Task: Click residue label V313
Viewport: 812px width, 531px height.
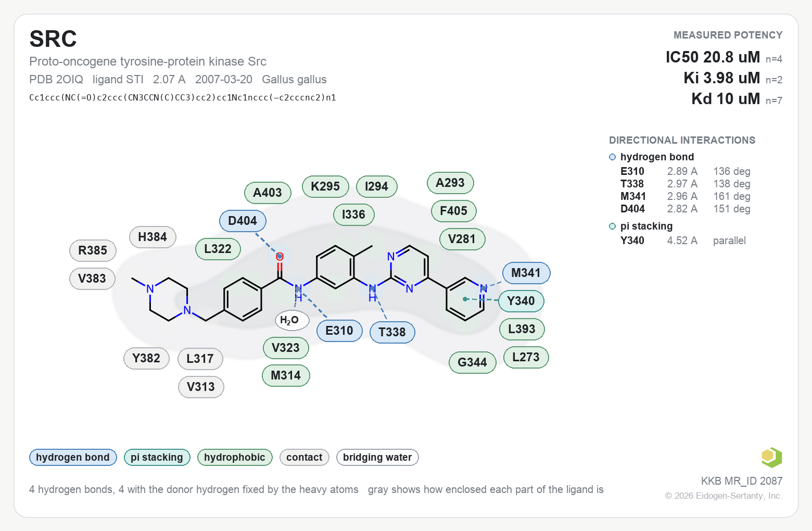Action: coord(201,387)
